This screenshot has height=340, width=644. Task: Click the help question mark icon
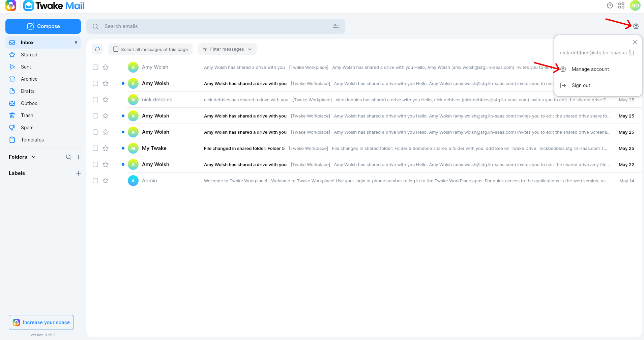point(610,5)
